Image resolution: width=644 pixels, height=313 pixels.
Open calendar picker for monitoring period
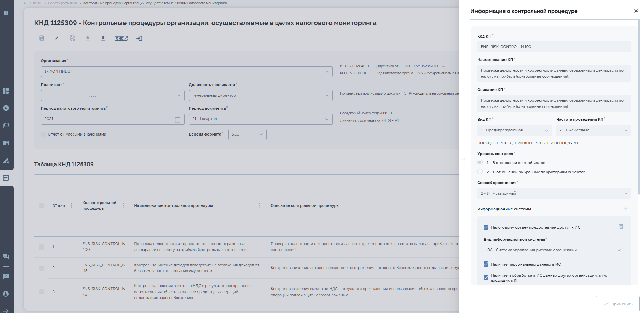point(177,119)
